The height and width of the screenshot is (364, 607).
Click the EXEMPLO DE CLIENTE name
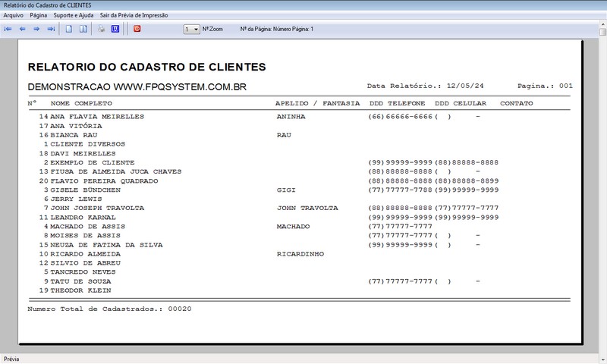pyautogui.click(x=92, y=162)
